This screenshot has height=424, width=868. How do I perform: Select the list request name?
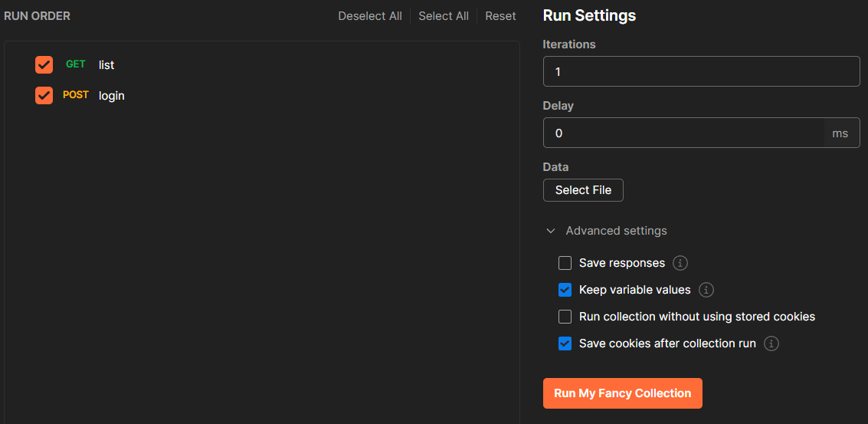click(x=106, y=65)
